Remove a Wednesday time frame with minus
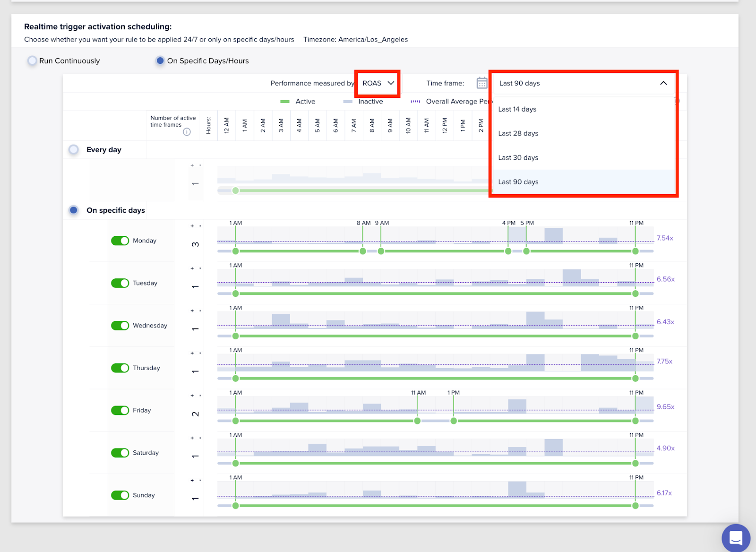Image resolution: width=756 pixels, height=552 pixels. 200,311
